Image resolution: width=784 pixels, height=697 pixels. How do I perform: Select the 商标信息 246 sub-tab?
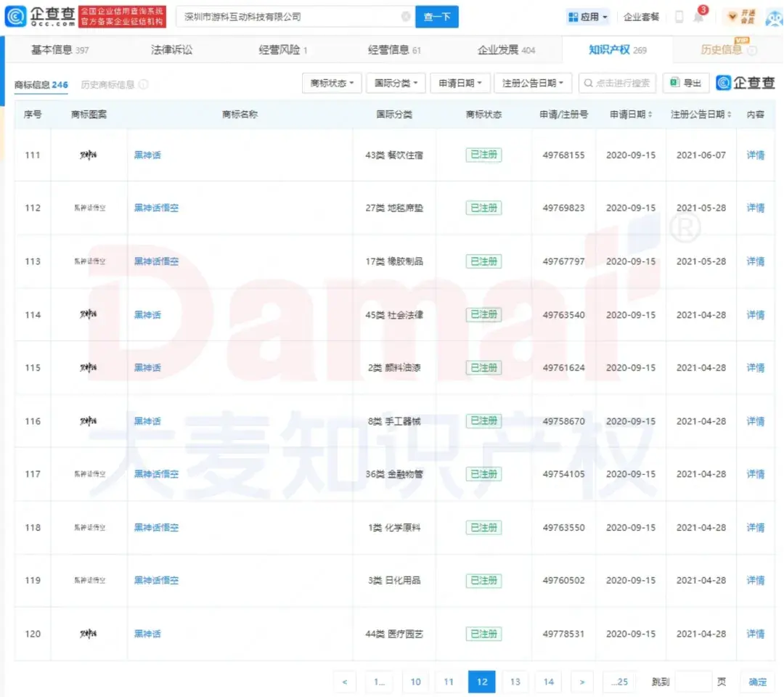click(41, 84)
